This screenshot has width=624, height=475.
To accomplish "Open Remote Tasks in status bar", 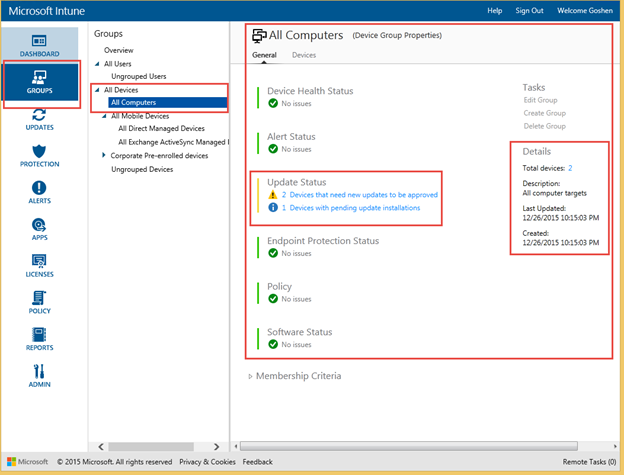I will tap(589, 462).
